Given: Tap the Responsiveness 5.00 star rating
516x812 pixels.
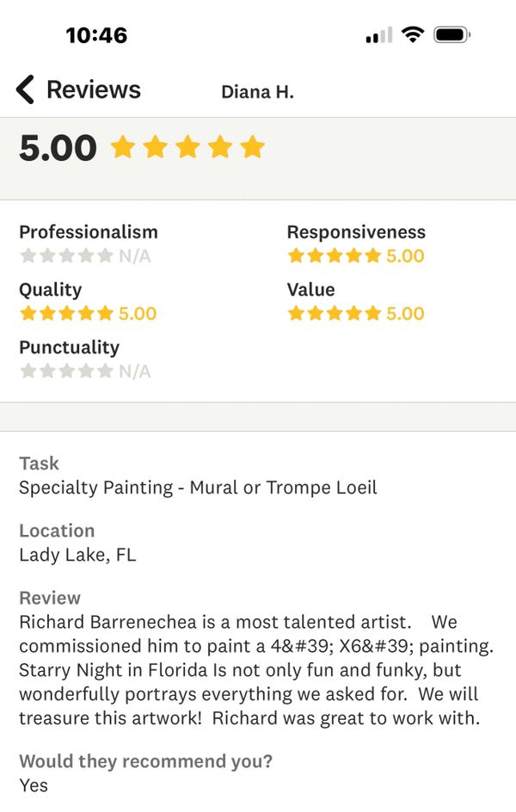Looking at the screenshot, I should pos(355,255).
